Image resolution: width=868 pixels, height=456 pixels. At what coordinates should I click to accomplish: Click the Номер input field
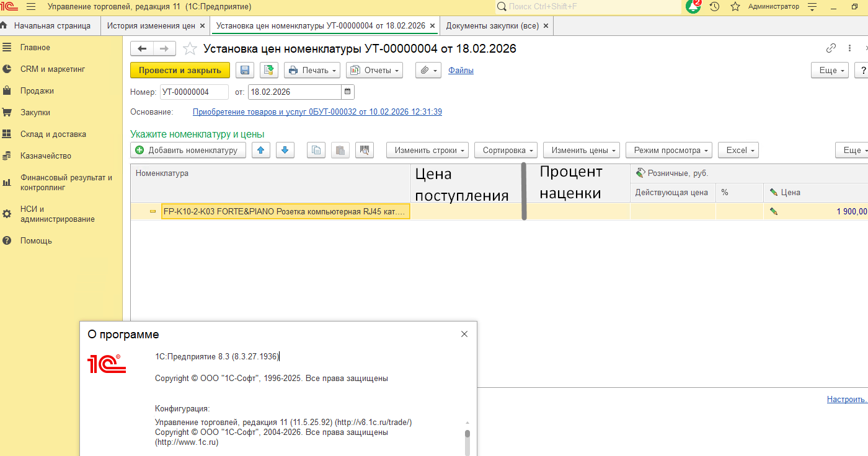coord(193,92)
